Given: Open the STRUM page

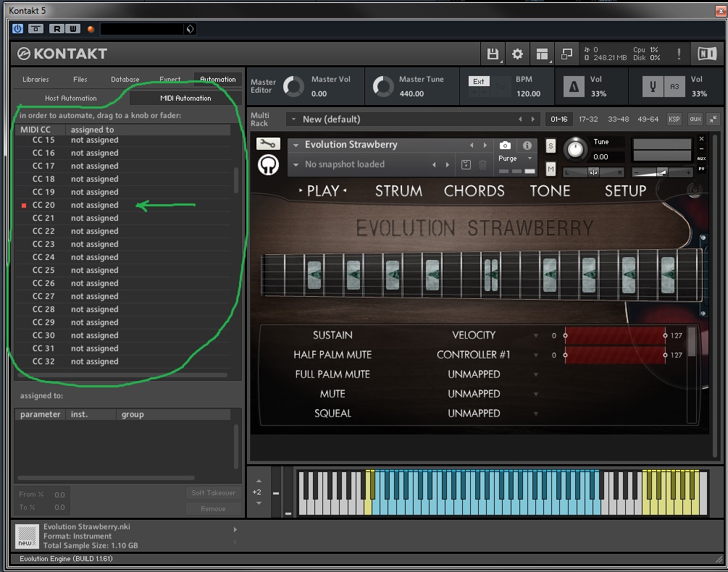Looking at the screenshot, I should [398, 191].
